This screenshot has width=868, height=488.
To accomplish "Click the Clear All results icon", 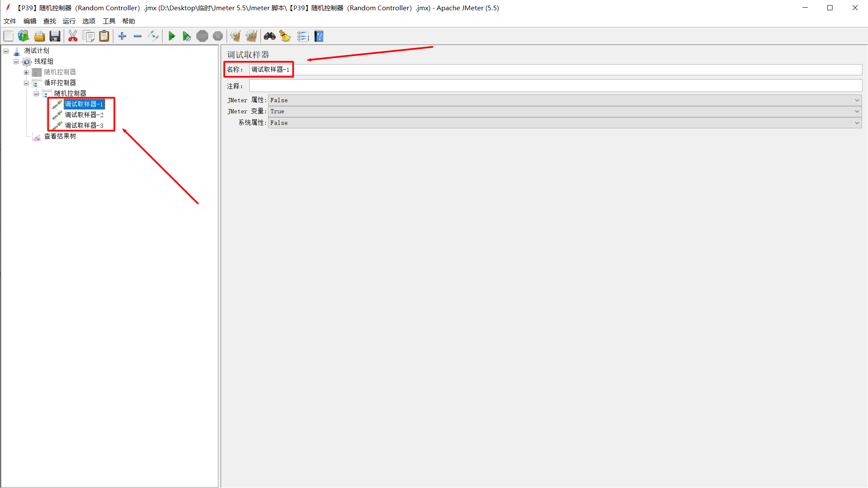I will pos(251,36).
